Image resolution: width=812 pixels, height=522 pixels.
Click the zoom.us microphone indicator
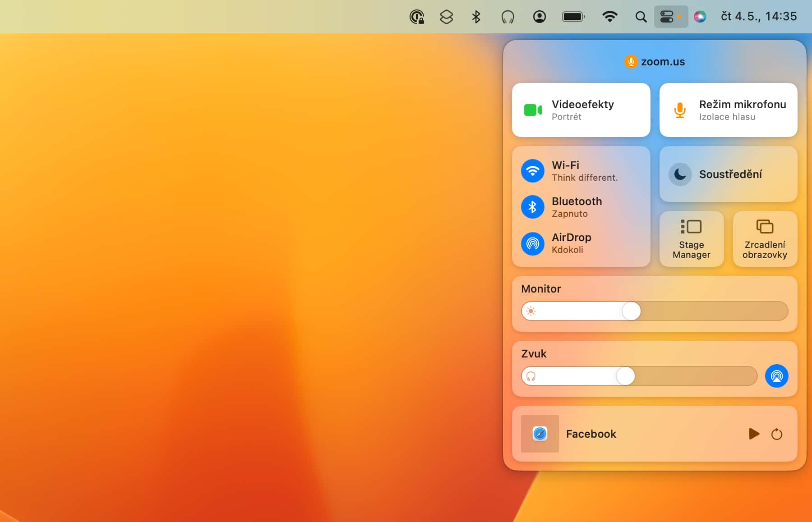coord(655,62)
